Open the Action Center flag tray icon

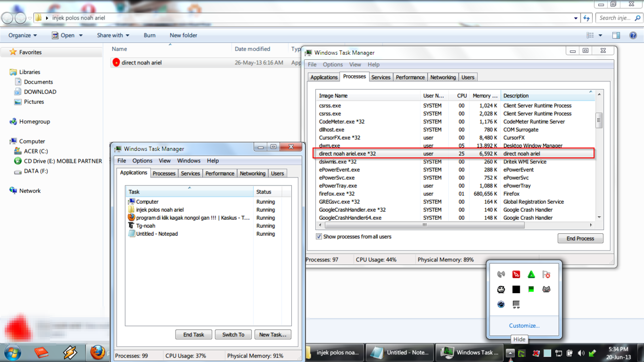coord(546,275)
